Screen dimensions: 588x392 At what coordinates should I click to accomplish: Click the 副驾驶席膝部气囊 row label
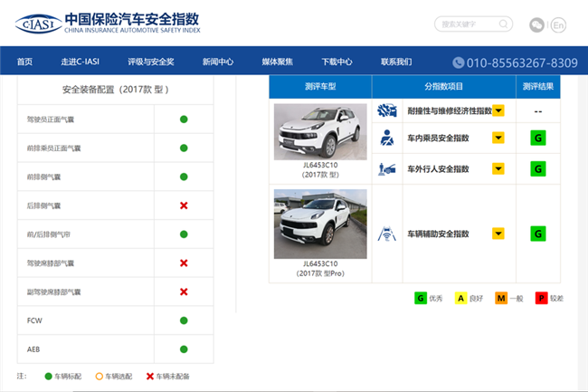coord(53,292)
